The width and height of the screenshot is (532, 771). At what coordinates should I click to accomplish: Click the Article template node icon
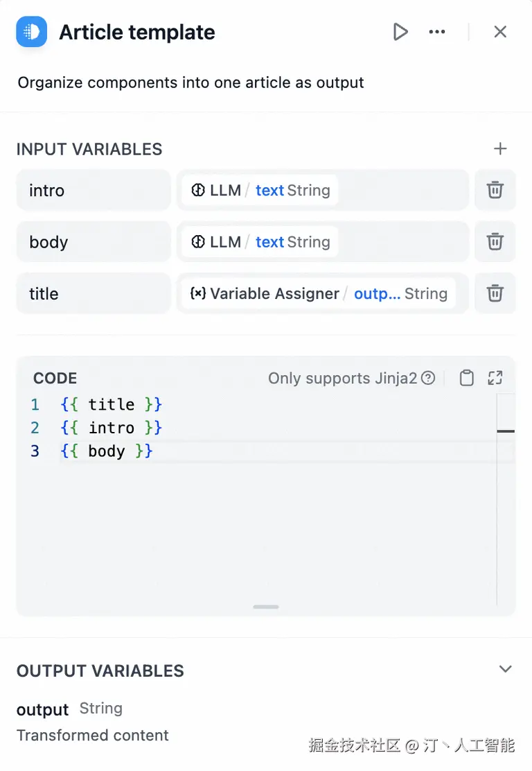[31, 32]
